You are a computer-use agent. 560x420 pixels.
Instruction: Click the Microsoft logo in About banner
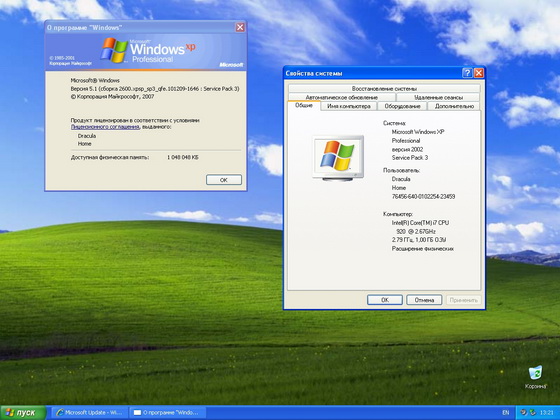click(x=231, y=65)
